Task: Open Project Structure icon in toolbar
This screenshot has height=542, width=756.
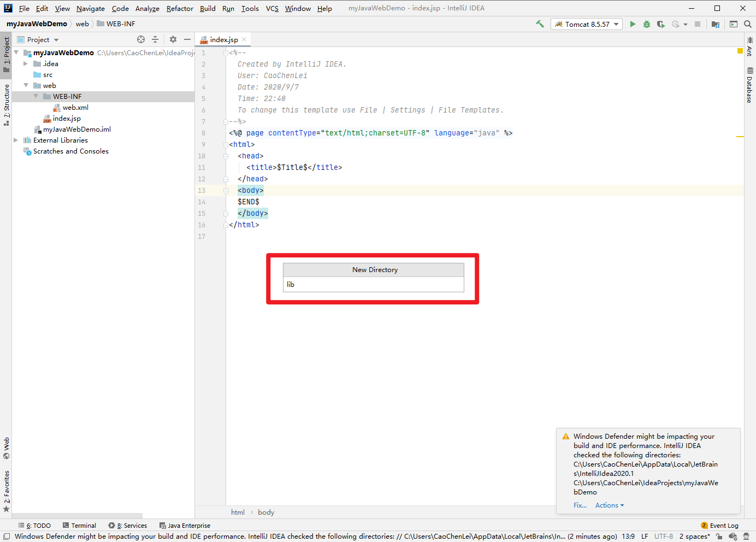Action: coord(716,24)
